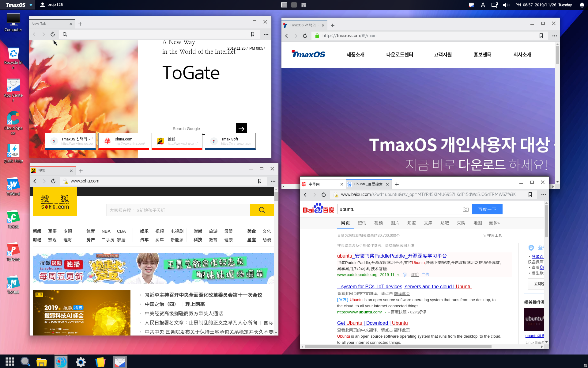Click the 翻译此页 link under ...system for PCs result
Viewport: 588px width, 368px height.
pyautogui.click(x=402, y=293)
